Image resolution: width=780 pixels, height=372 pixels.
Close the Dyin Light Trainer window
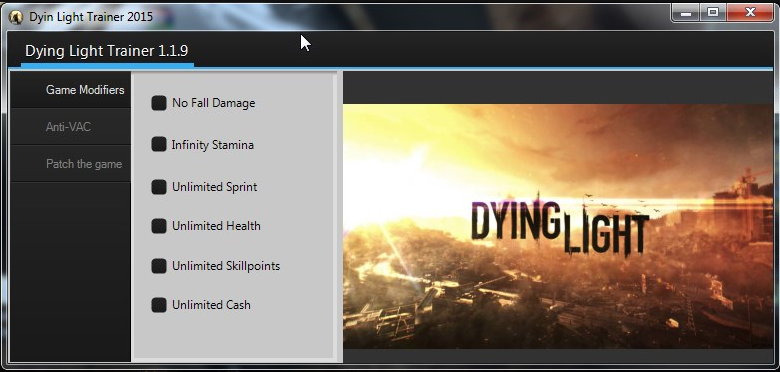point(750,13)
